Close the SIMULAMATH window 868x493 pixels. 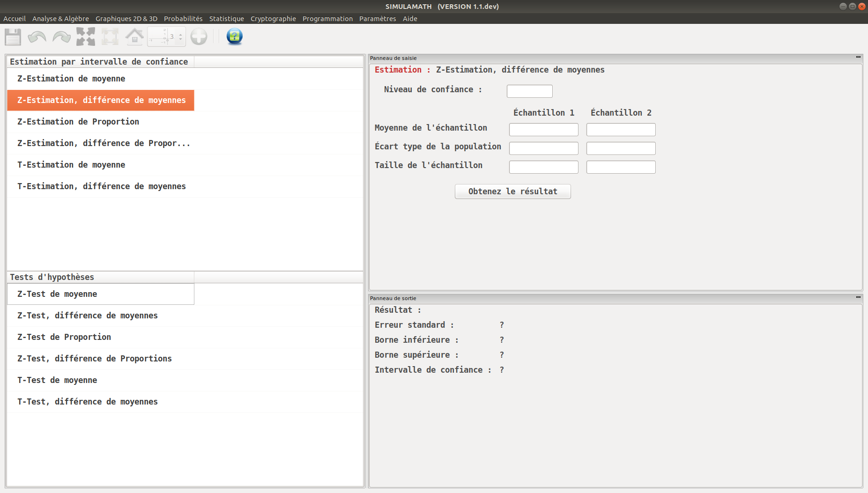click(861, 7)
